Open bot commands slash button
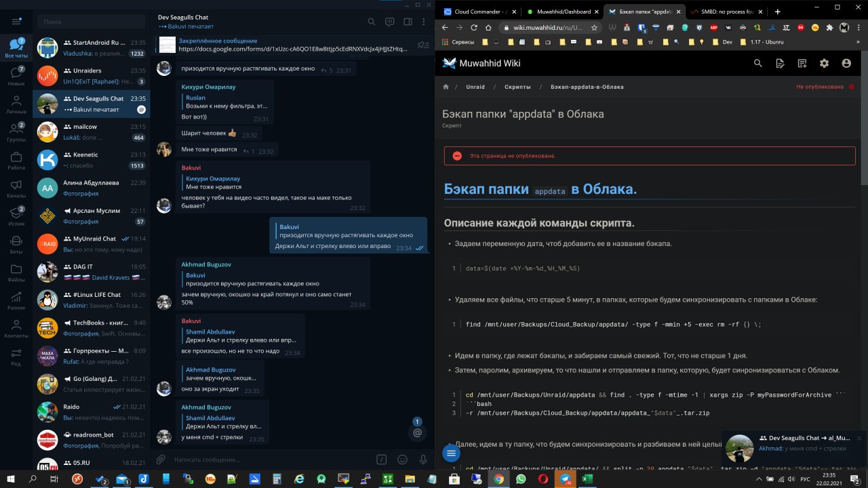This screenshot has height=488, width=868. tap(382, 460)
